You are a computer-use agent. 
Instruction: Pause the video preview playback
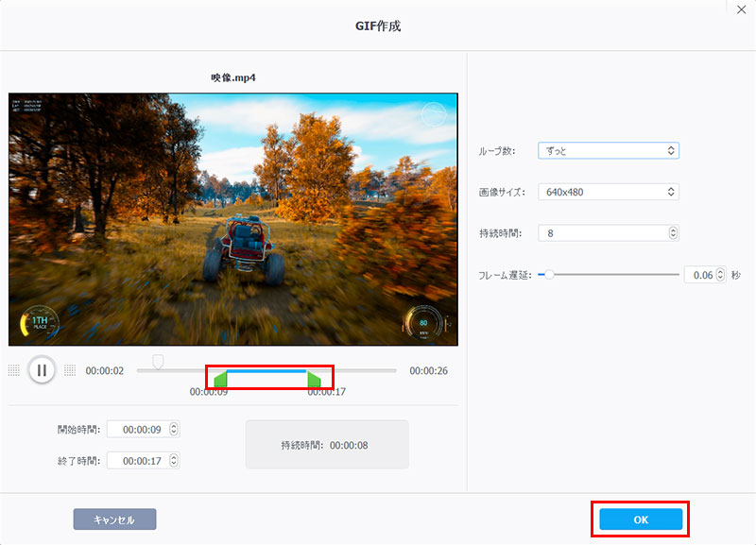(x=42, y=370)
